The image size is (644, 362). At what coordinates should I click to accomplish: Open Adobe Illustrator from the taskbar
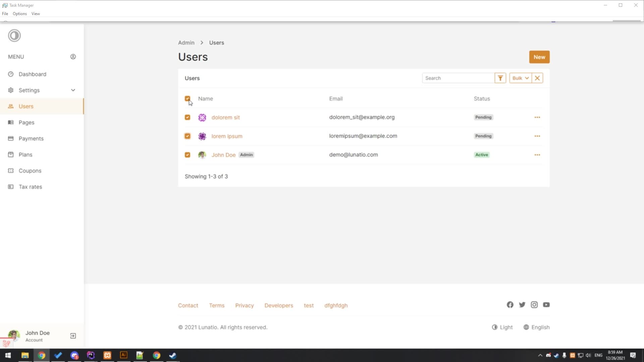click(x=123, y=355)
